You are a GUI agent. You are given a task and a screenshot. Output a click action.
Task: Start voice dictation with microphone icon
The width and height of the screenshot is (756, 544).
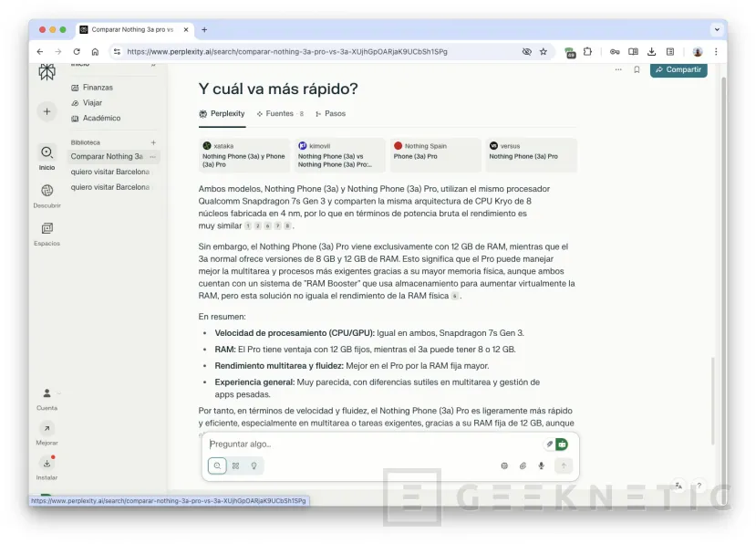click(x=542, y=466)
